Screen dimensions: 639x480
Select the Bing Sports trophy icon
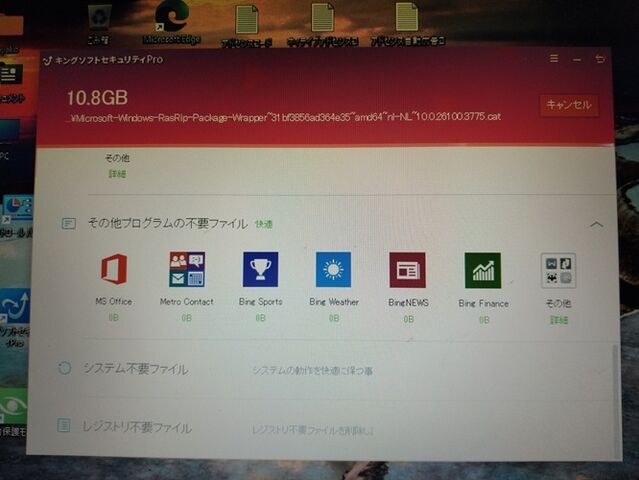260,269
